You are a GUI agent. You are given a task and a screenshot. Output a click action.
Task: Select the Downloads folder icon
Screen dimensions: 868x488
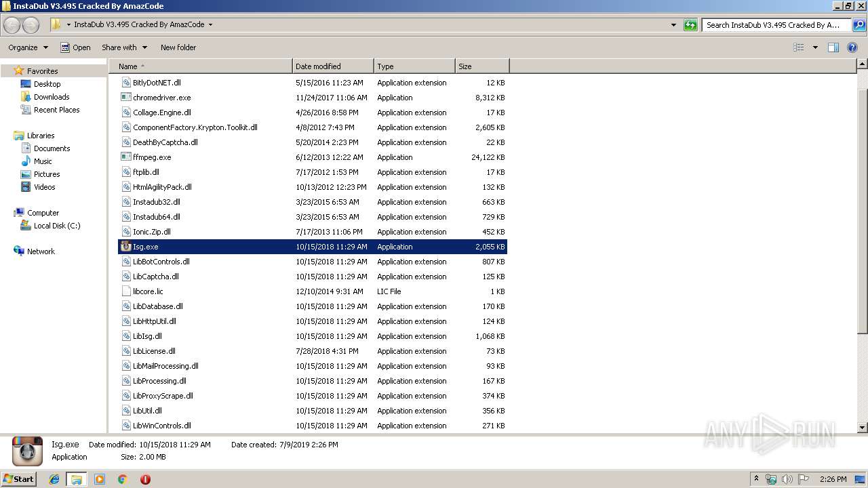tap(26, 97)
